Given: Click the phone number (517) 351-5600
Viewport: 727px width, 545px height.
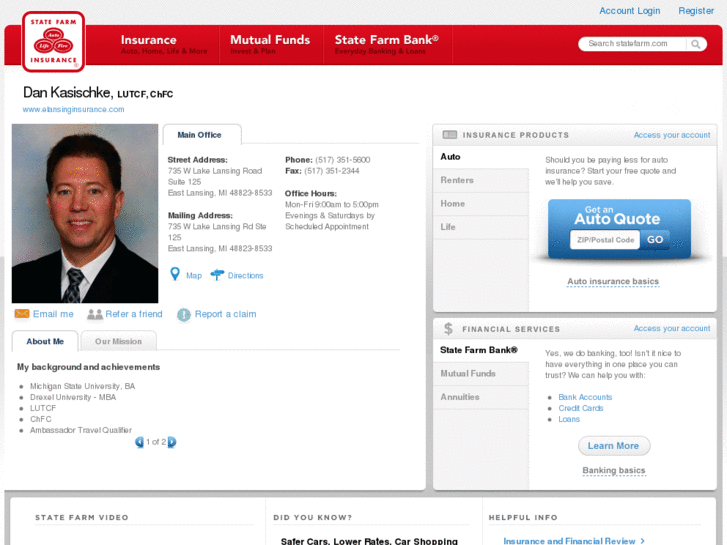Looking at the screenshot, I should [343, 160].
